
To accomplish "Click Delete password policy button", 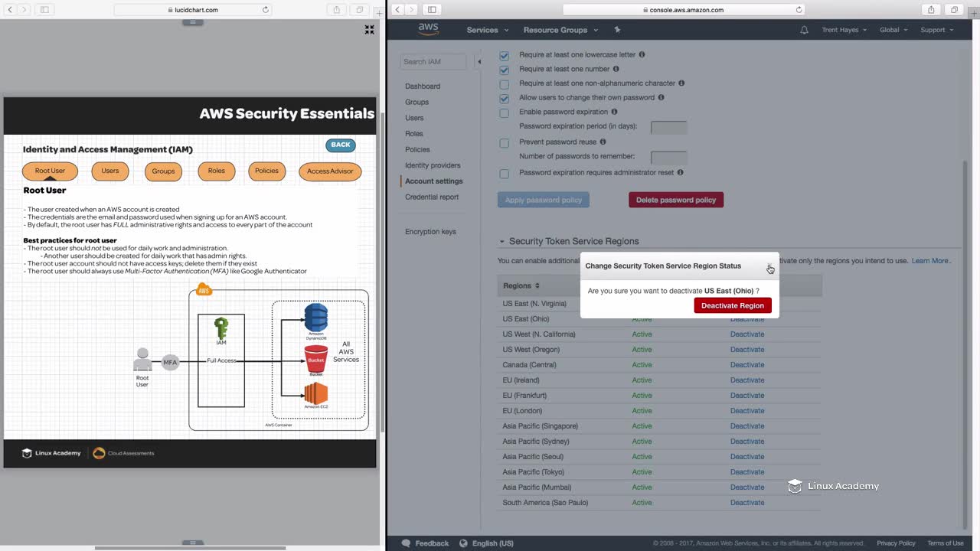I will pos(676,200).
